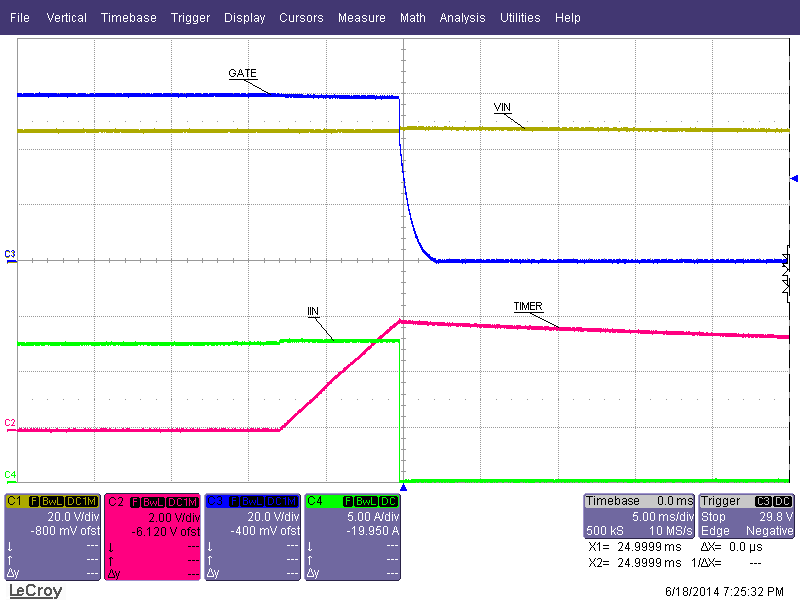Image resolution: width=800 pixels, height=600 pixels.
Task: Open the Cursors menu
Action: [x=301, y=18]
